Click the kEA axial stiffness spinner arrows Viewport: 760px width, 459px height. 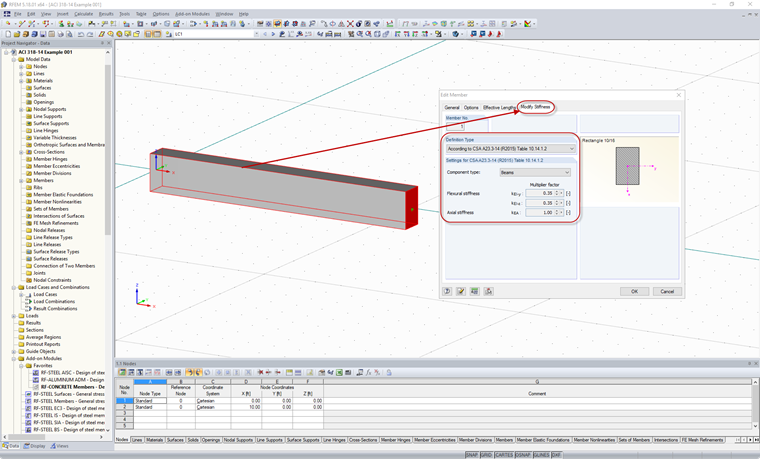558,212
